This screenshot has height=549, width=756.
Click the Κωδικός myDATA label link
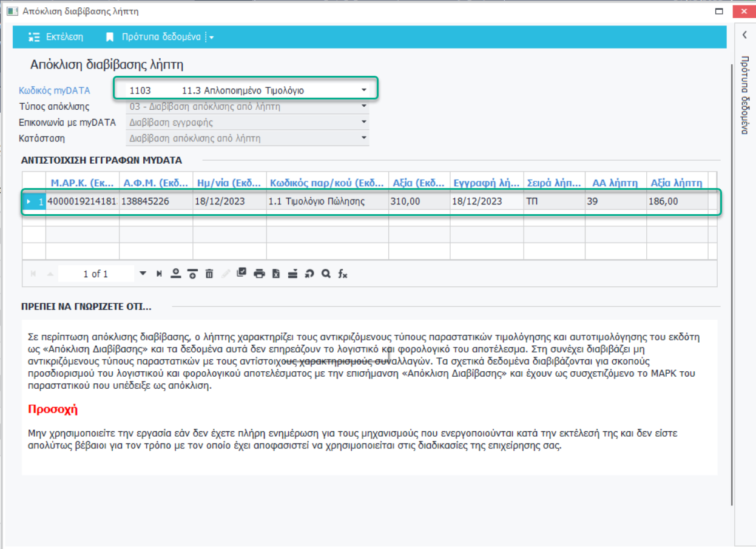click(55, 91)
